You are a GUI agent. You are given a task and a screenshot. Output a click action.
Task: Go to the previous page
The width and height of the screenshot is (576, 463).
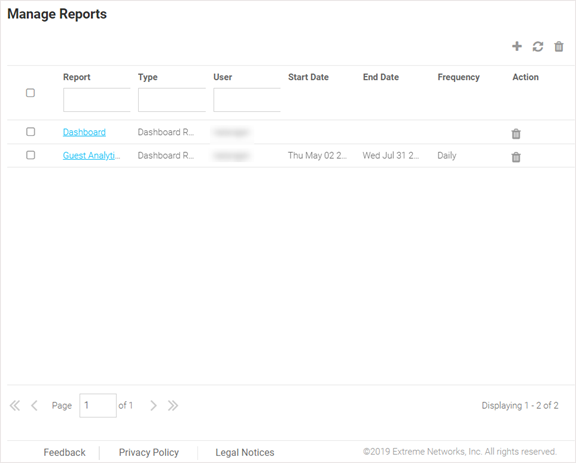click(x=35, y=406)
